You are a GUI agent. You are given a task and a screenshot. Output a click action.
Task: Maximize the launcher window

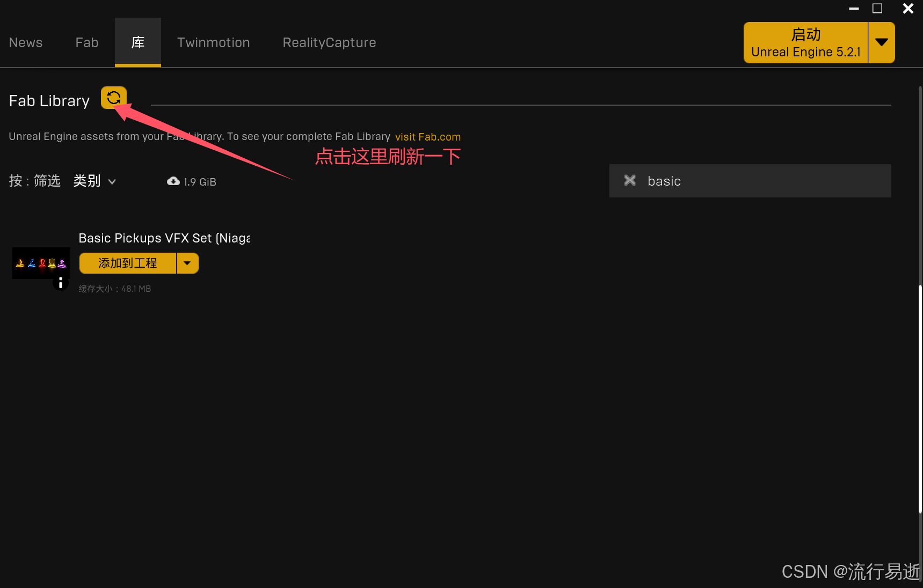877,9
